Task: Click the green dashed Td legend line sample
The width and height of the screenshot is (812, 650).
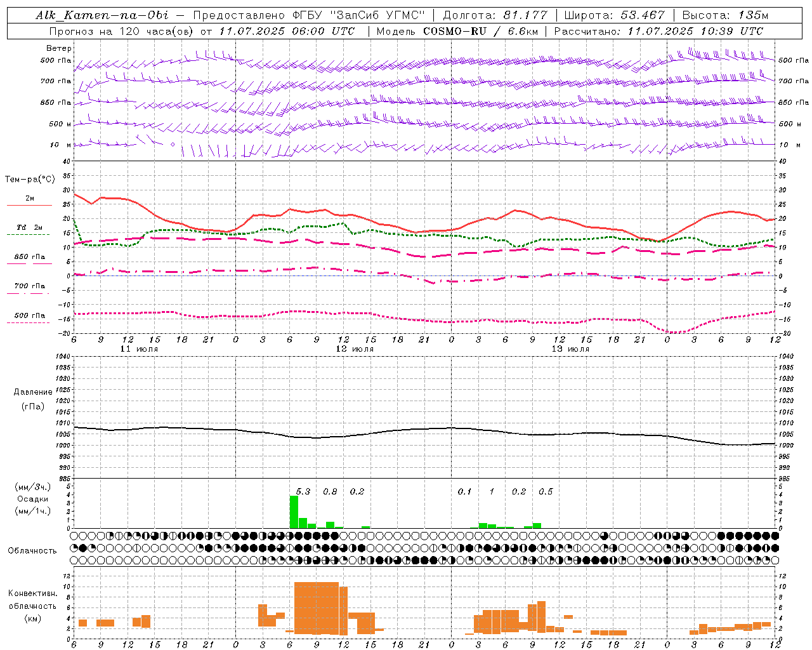Action: (28, 234)
